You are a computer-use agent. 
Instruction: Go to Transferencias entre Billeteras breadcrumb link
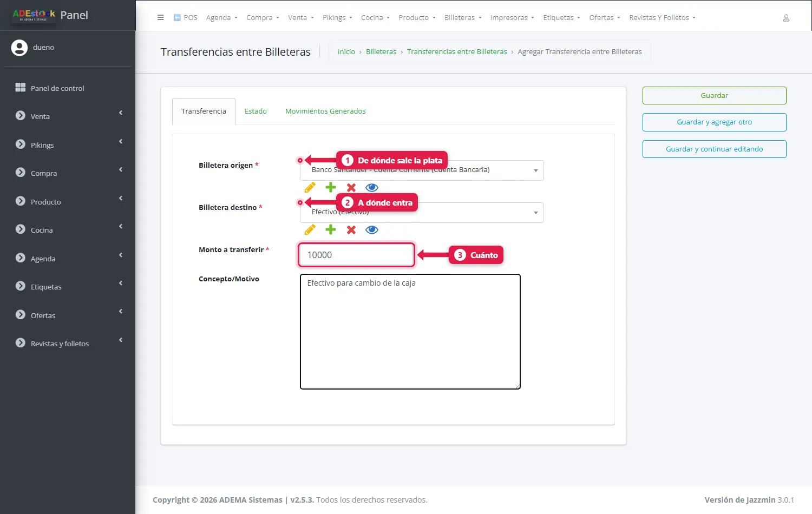457,52
